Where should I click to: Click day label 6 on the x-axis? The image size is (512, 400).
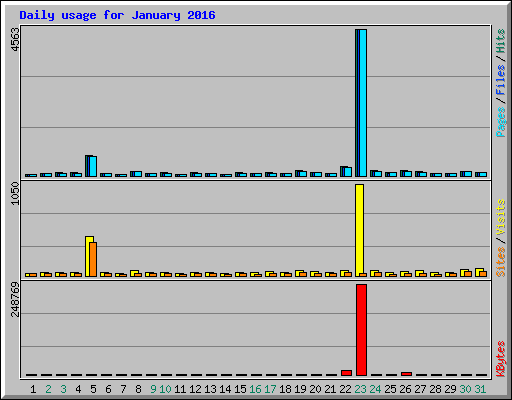(108, 389)
